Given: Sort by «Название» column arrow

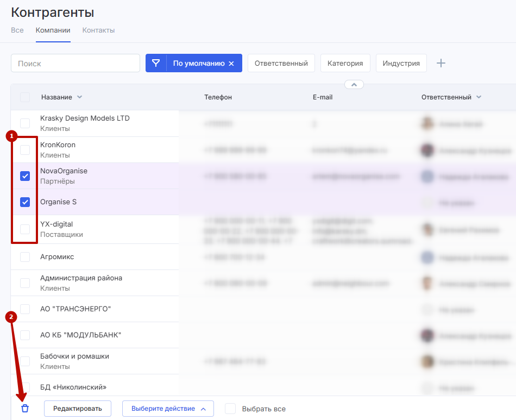Looking at the screenshot, I should click(x=80, y=97).
